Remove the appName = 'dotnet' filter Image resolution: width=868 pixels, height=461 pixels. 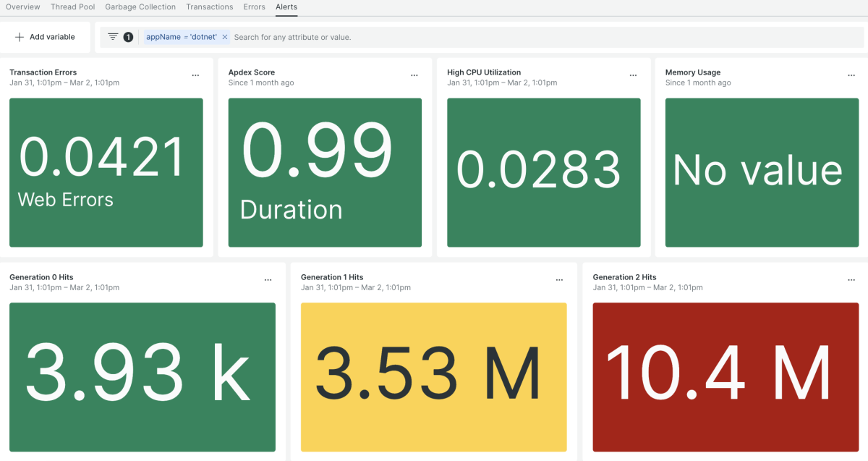point(225,37)
